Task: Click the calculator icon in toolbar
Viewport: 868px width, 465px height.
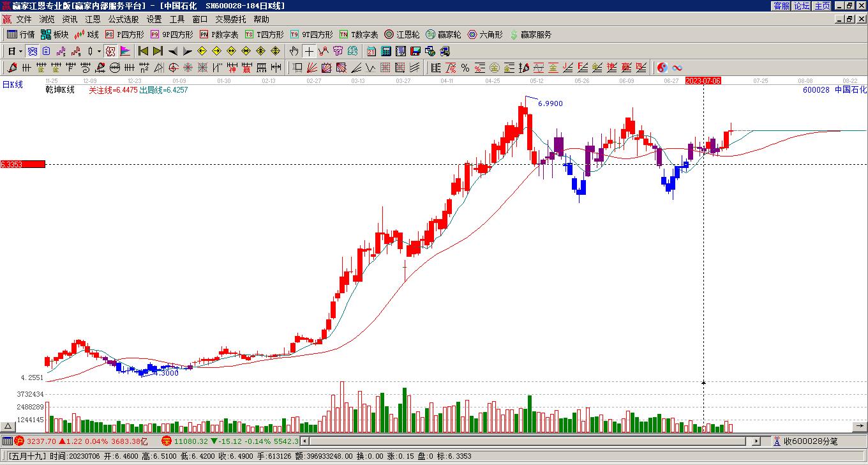Action: tap(386, 51)
